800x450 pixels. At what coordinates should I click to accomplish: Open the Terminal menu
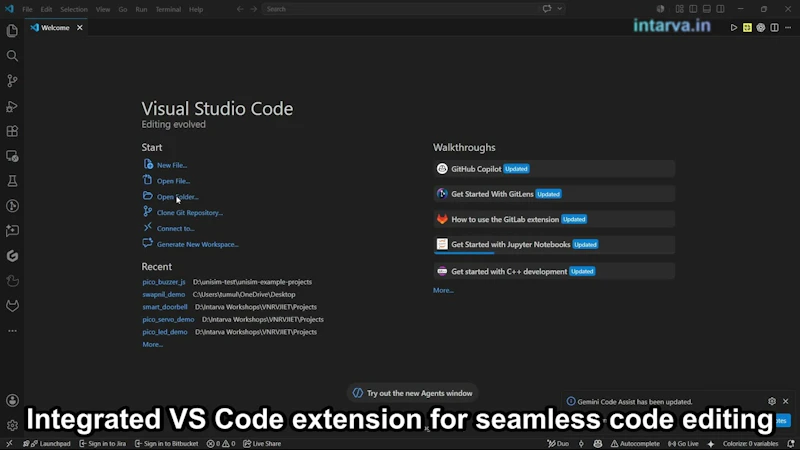(x=168, y=9)
